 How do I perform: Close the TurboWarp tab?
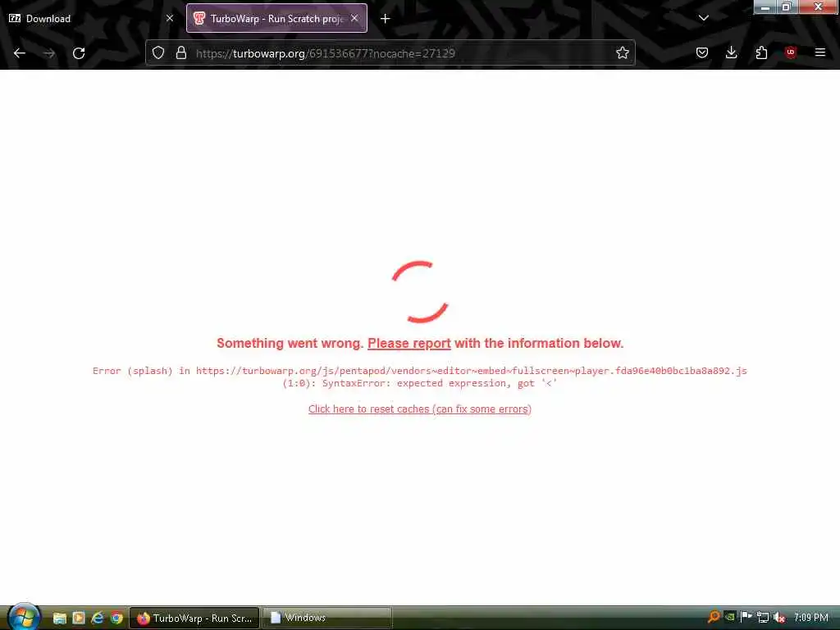(354, 18)
